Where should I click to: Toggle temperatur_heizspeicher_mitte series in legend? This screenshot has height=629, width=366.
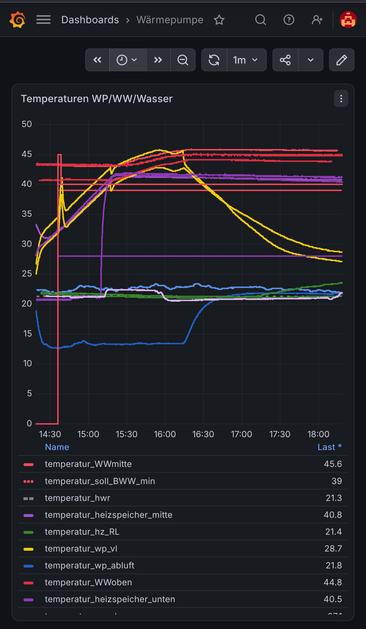[108, 515]
